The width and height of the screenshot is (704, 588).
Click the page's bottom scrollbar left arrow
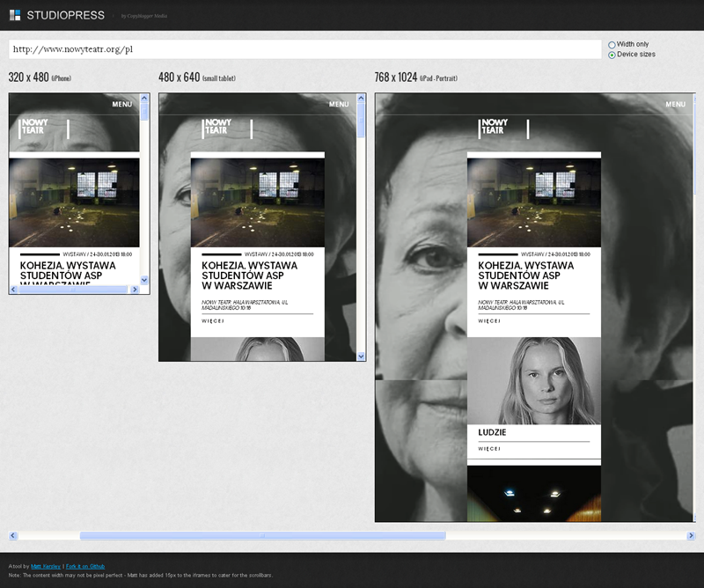click(x=13, y=535)
